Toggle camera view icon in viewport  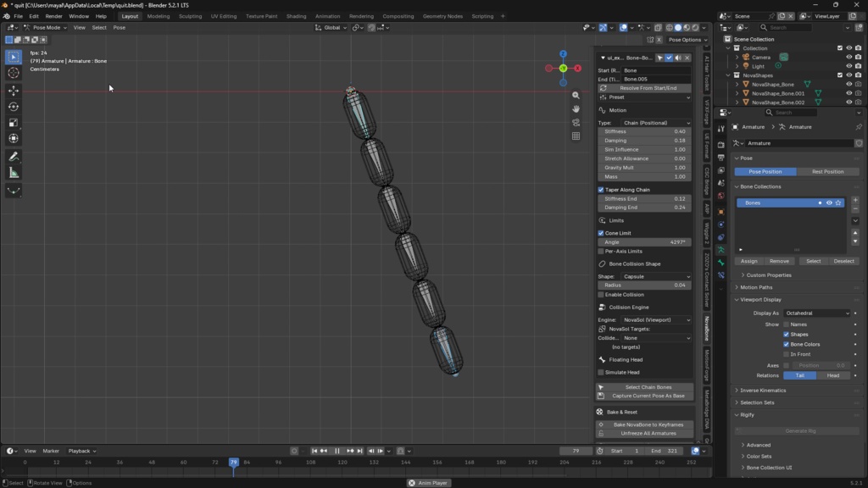tap(576, 122)
